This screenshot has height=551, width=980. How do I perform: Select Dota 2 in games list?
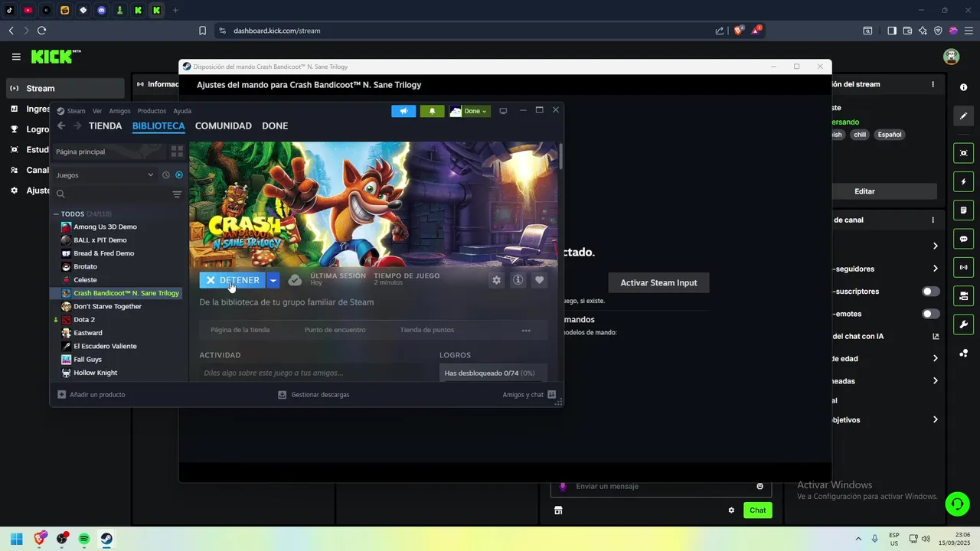tap(84, 320)
